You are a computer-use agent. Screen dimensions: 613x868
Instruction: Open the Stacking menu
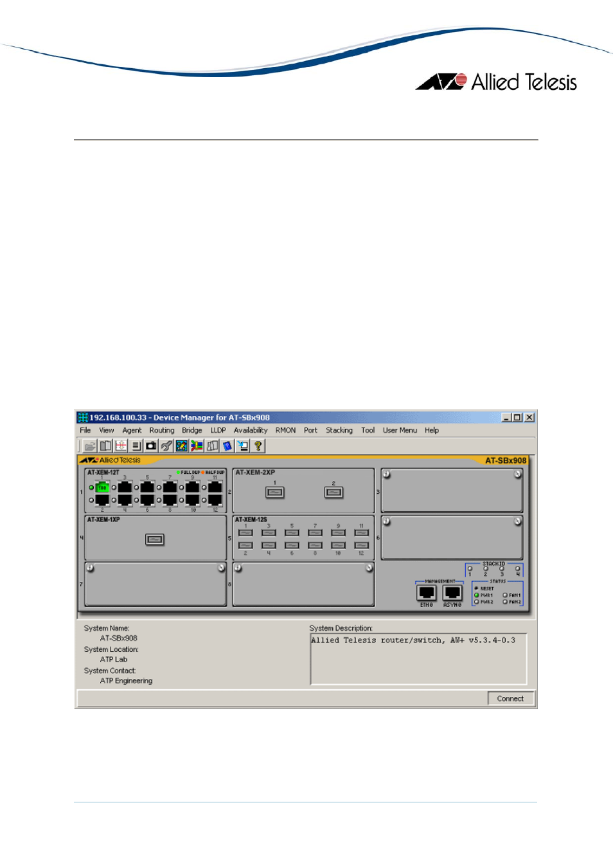(339, 430)
